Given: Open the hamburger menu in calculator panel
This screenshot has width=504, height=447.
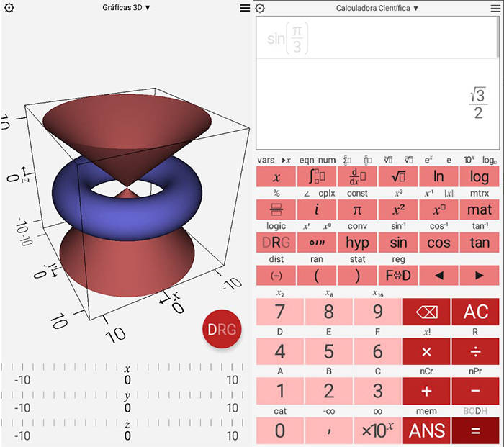Looking at the screenshot, I should 495,8.
